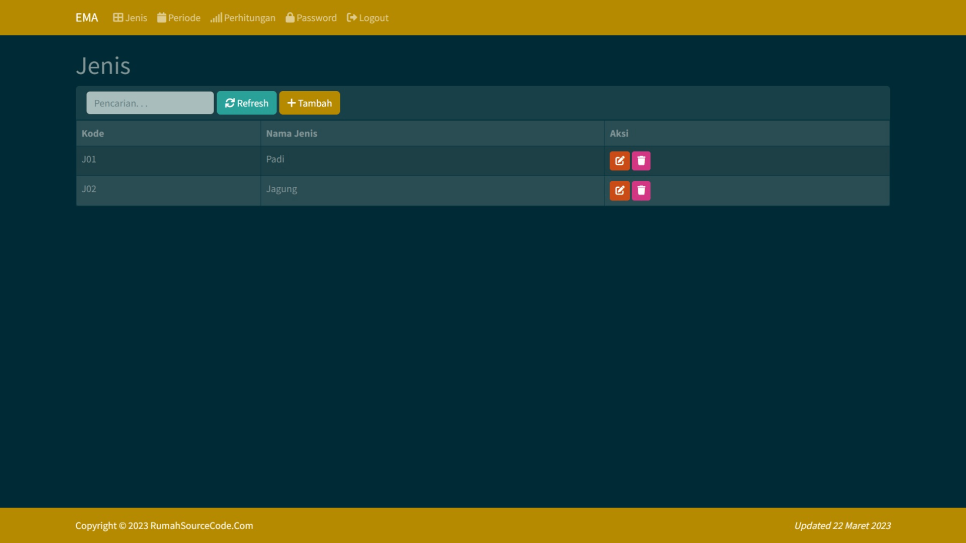Select the Jagung cell in table
This screenshot has height=543, width=966.
tap(282, 189)
